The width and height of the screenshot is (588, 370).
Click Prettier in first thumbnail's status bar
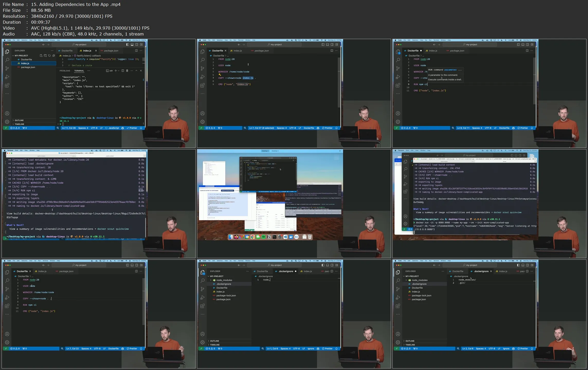132,128
